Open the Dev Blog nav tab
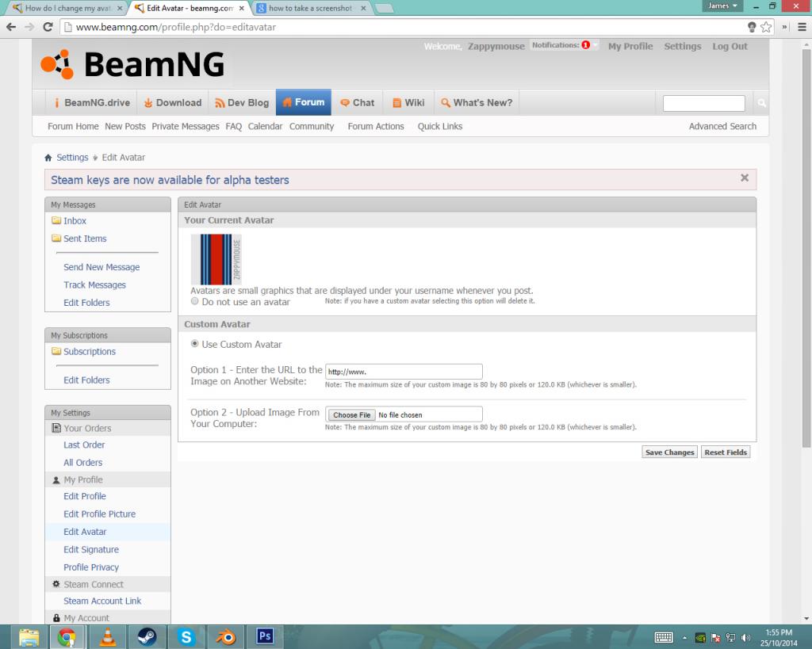This screenshot has height=649, width=812. (242, 102)
